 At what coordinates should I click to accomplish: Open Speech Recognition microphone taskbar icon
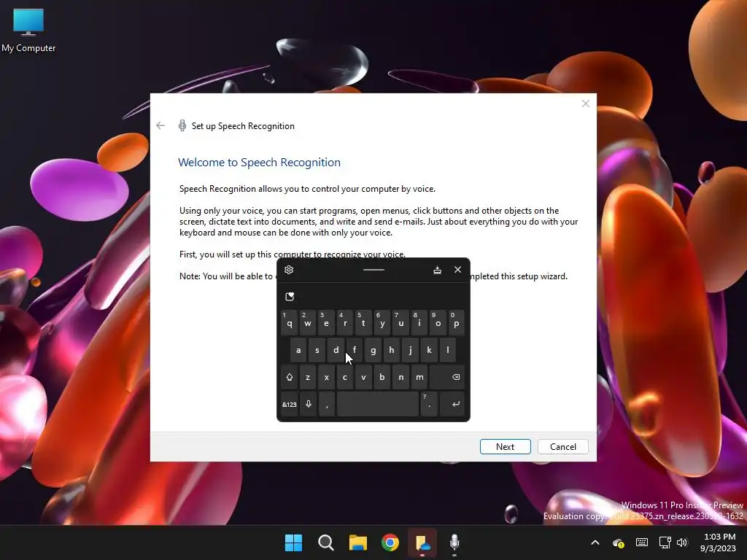(454, 542)
